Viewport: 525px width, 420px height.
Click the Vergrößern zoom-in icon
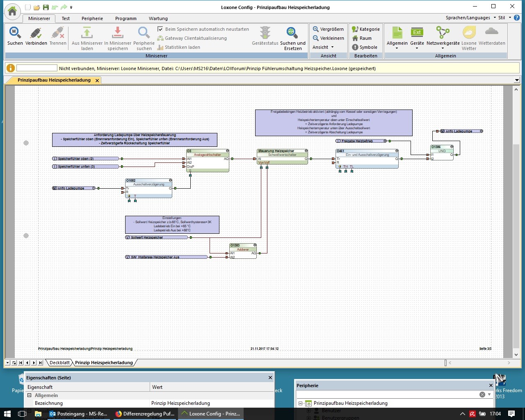(316, 29)
